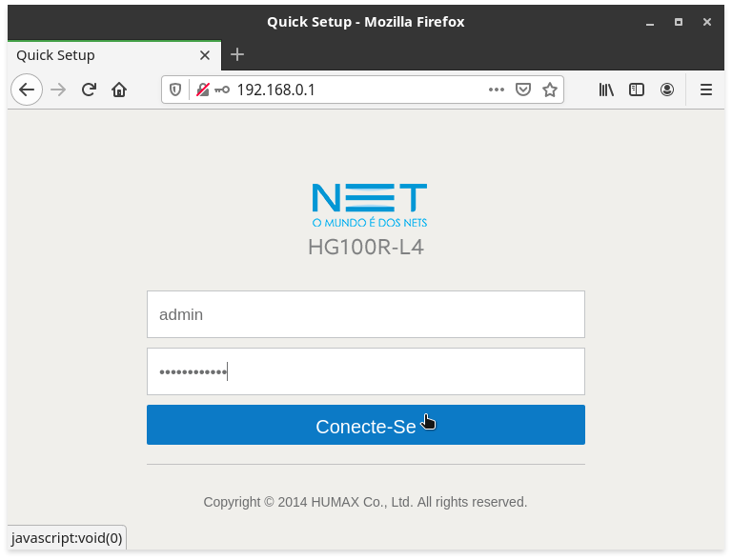732x560 pixels.
Task: Open saved logins key icon
Action: tap(222, 90)
